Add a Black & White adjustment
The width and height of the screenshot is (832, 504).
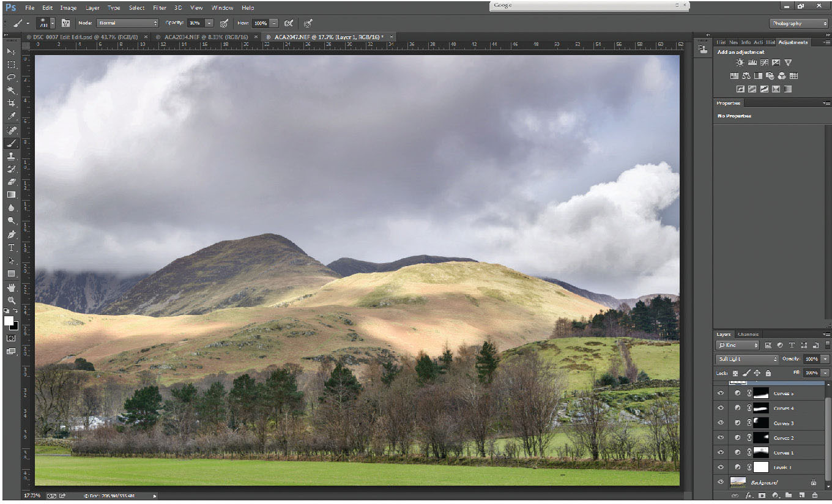coord(758,76)
